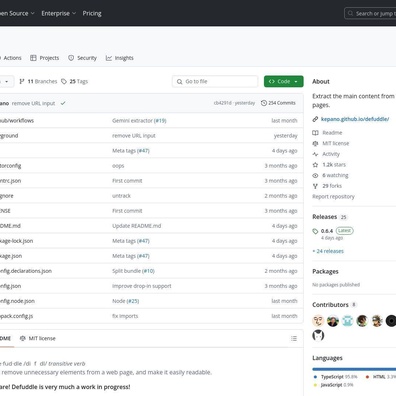Open the Security tab
This screenshot has height=396, width=396.
click(82, 58)
